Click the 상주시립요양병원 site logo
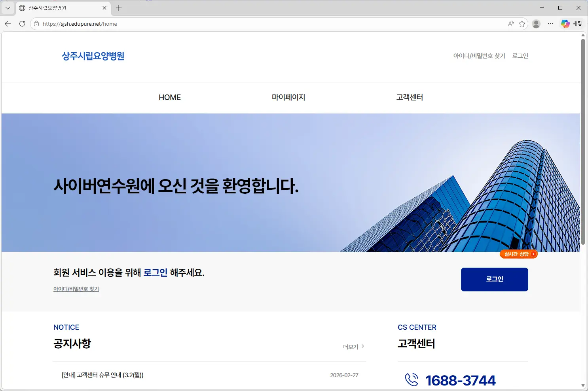This screenshot has width=588, height=391. tap(93, 56)
